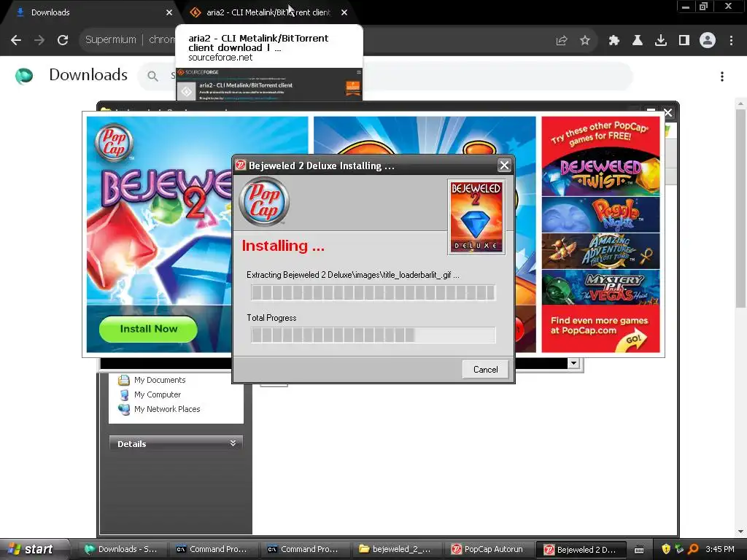Click the network tray icon
Image resolution: width=747 pixels, height=560 pixels.
[x=679, y=549]
